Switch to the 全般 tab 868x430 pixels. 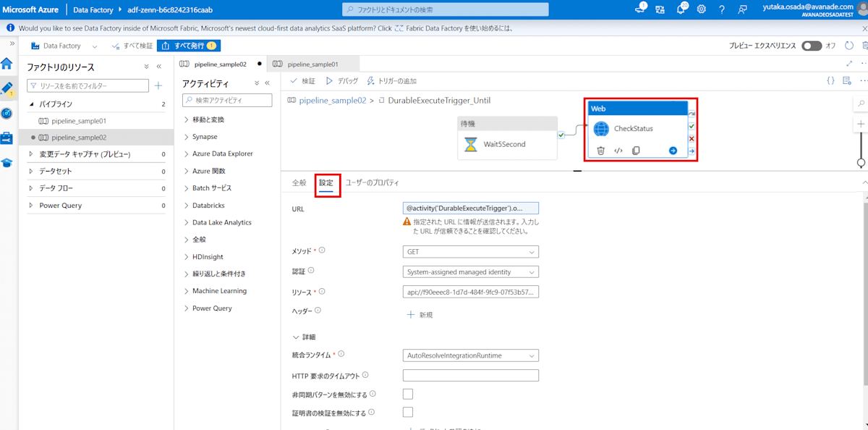click(299, 183)
